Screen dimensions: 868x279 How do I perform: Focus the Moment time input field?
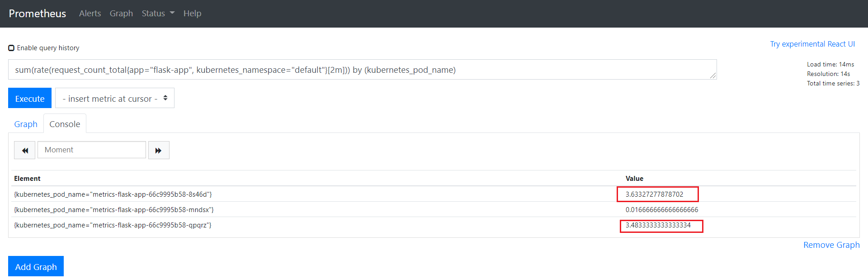point(92,150)
